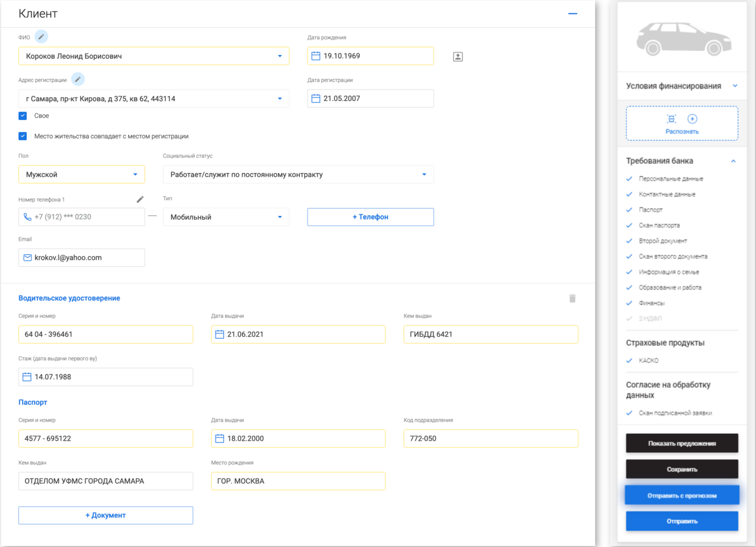Screen dimensions: 756x547
Task: Click the plus icon in Распознать box
Action: (692, 119)
